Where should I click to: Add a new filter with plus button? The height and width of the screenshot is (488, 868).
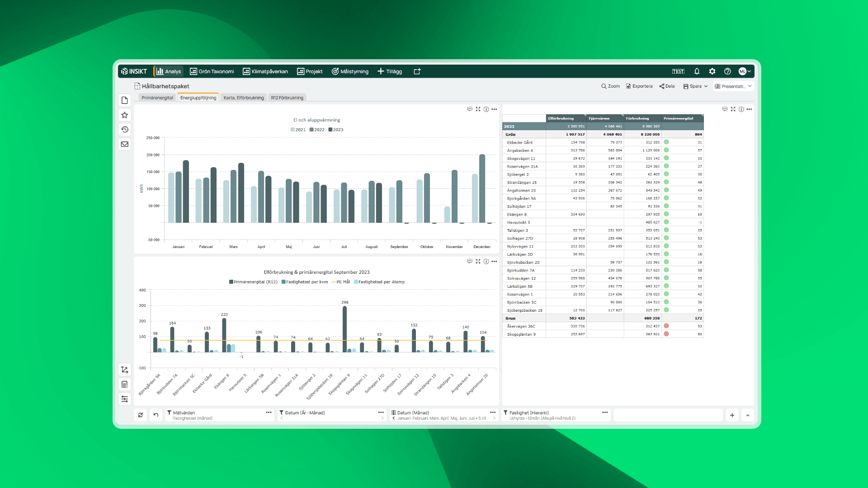[732, 415]
